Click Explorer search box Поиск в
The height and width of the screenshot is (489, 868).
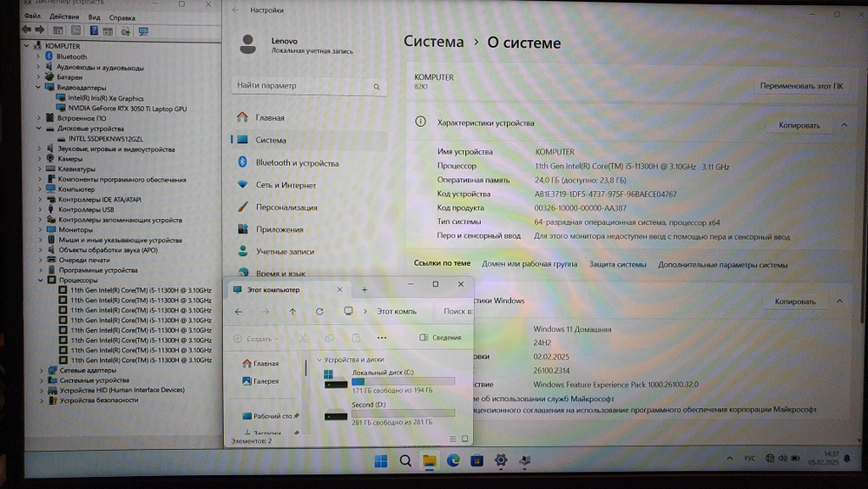(455, 311)
